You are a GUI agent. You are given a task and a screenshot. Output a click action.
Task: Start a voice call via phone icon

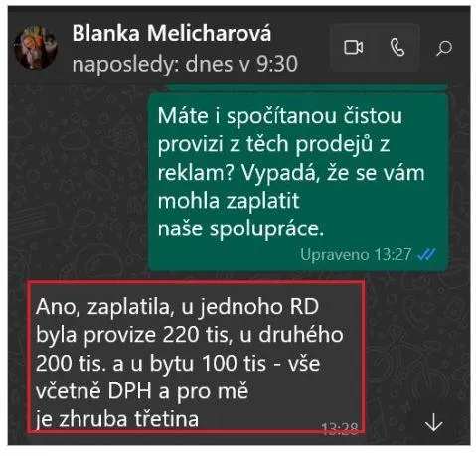tap(397, 48)
